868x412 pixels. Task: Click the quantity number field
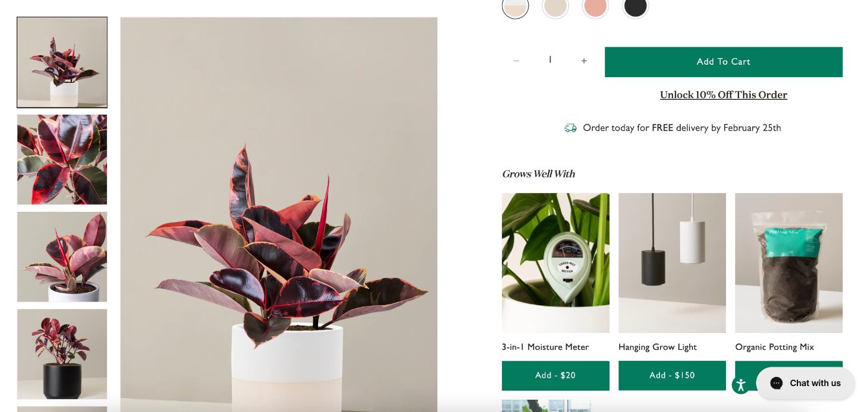[550, 60]
